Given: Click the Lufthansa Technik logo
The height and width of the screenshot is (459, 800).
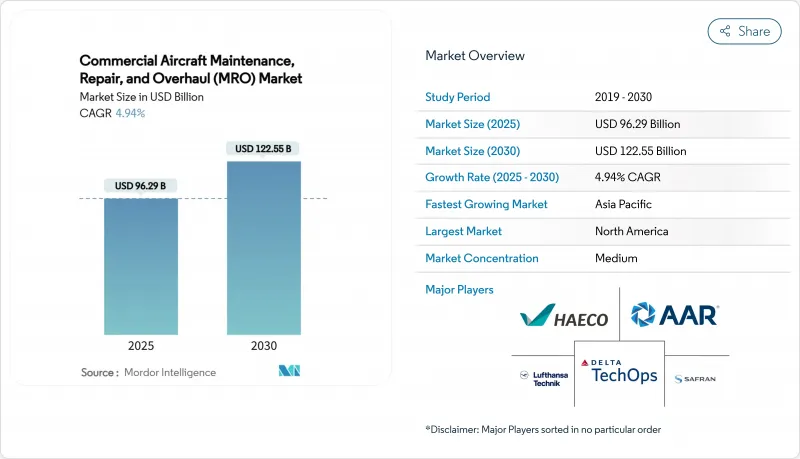Looking at the screenshot, I should [x=541, y=379].
